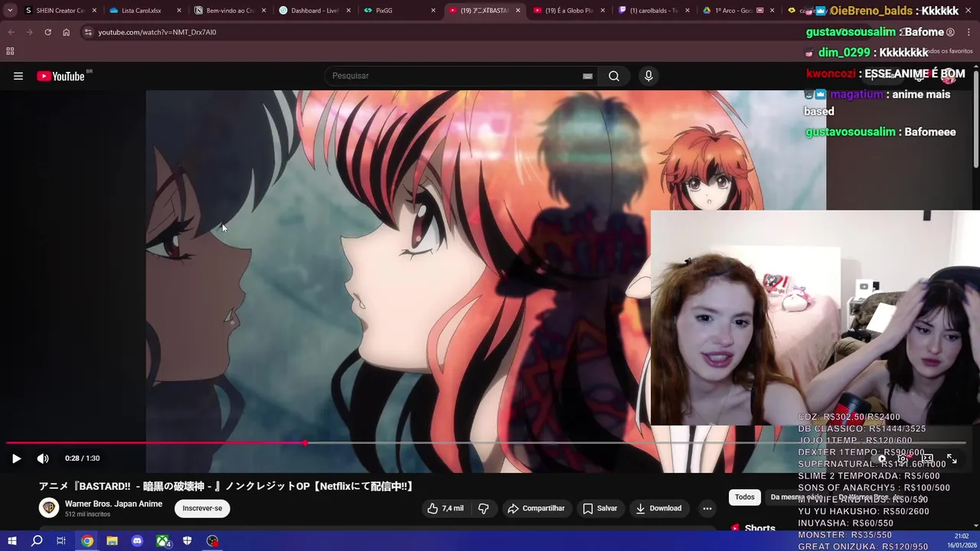
Task: Save the video with Salvar button
Action: click(x=599, y=508)
